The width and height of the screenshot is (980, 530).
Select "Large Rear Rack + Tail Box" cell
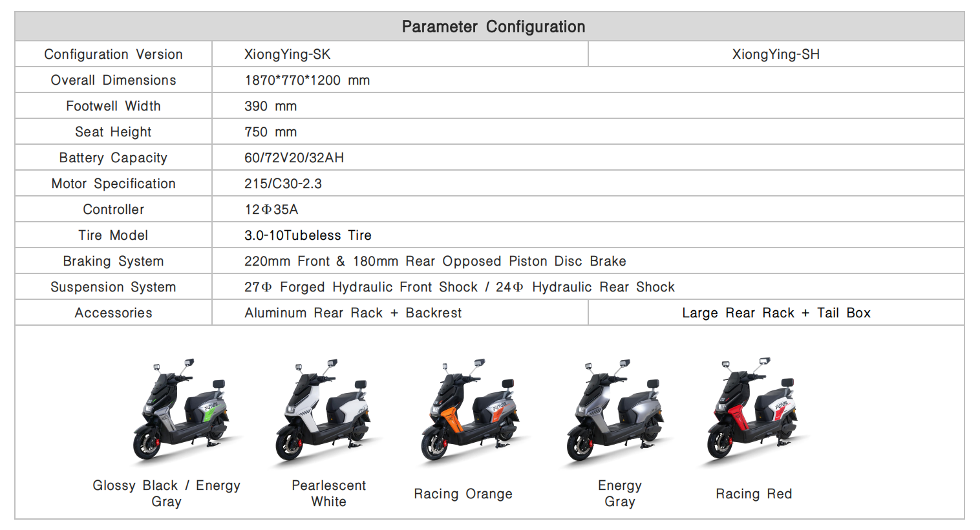pyautogui.click(x=776, y=313)
